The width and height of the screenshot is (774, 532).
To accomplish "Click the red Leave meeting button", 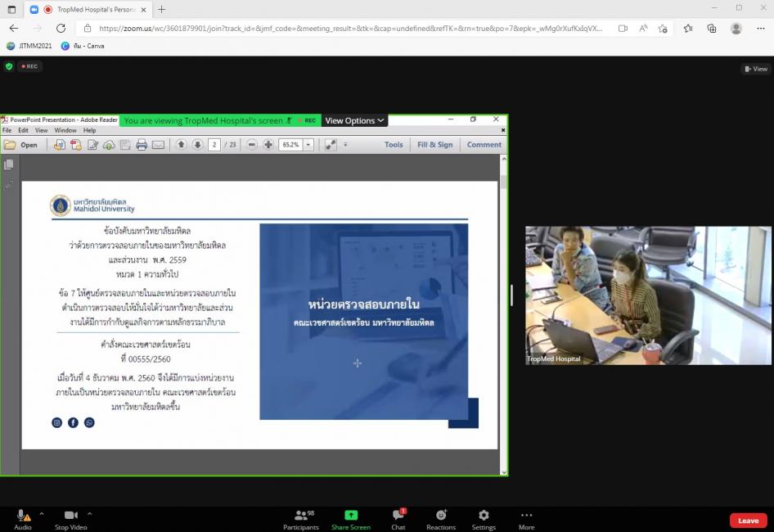I will pyautogui.click(x=749, y=521).
